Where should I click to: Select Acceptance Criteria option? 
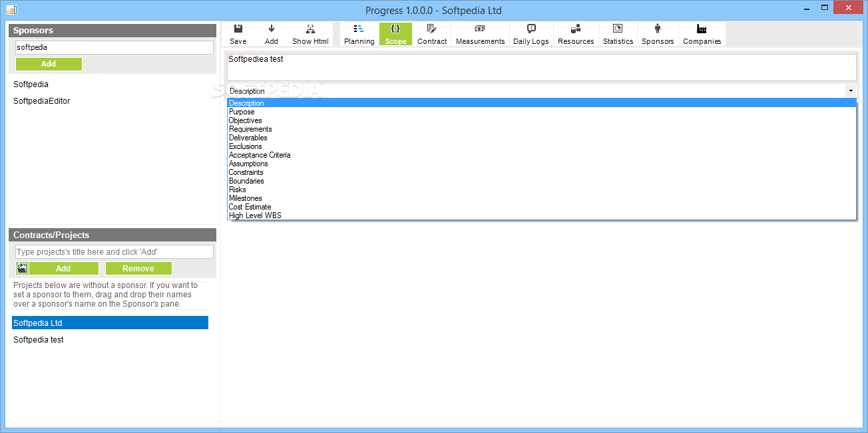click(541, 155)
